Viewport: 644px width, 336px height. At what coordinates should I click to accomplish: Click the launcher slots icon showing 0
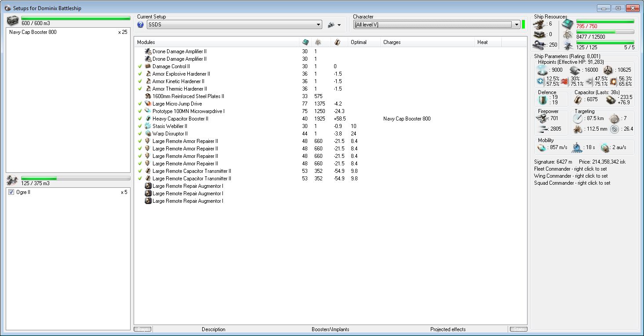coord(538,34)
